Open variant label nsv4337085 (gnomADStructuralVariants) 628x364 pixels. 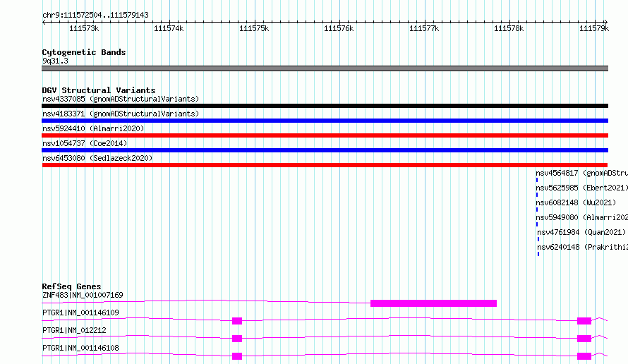[121, 99]
